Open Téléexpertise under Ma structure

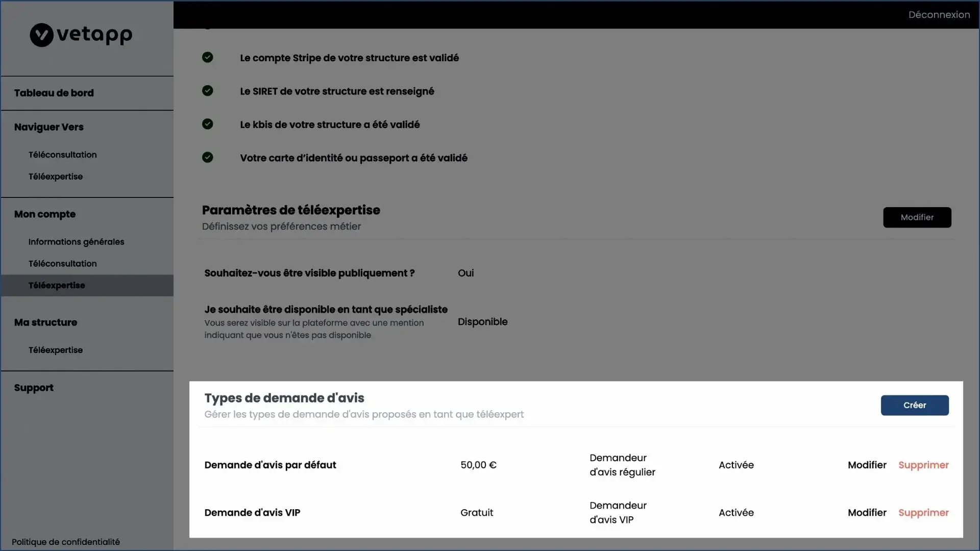tap(55, 350)
